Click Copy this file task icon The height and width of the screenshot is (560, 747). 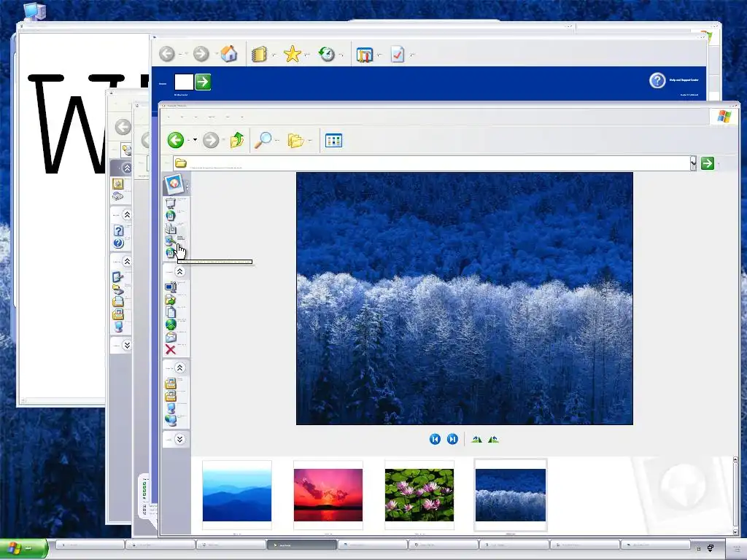[x=171, y=312]
